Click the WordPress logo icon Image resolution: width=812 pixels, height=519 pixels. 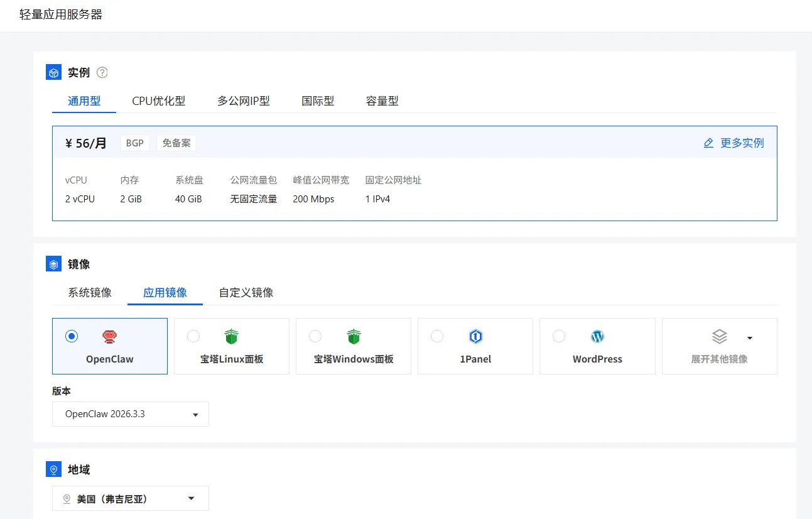pyautogui.click(x=597, y=337)
